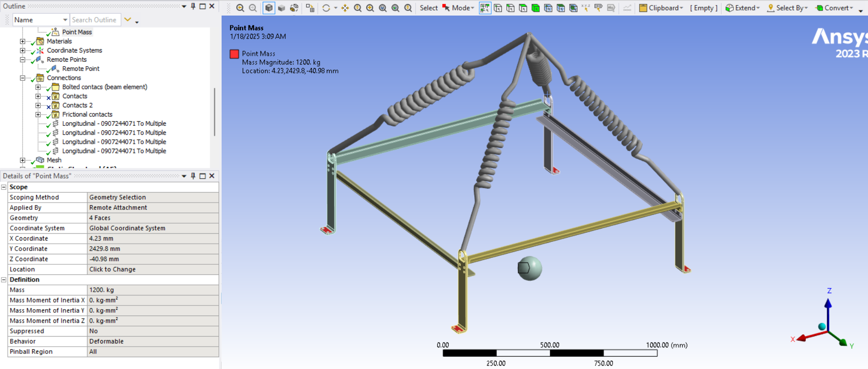Collapse the Connections tree node

(22, 78)
